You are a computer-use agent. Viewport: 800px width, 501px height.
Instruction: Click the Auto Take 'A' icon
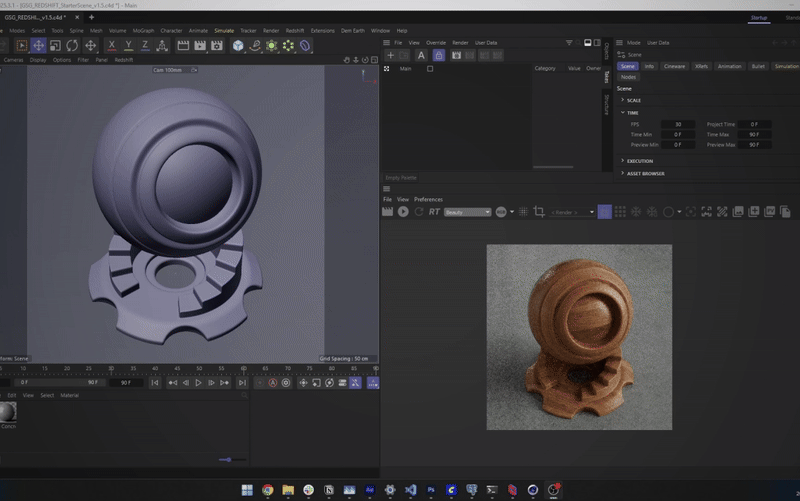[421, 55]
